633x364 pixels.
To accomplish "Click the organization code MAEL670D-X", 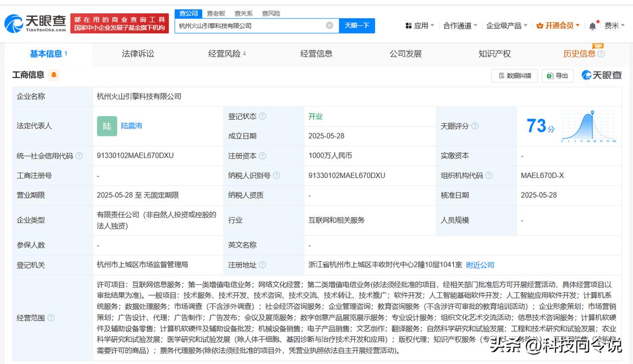I will pos(543,176).
